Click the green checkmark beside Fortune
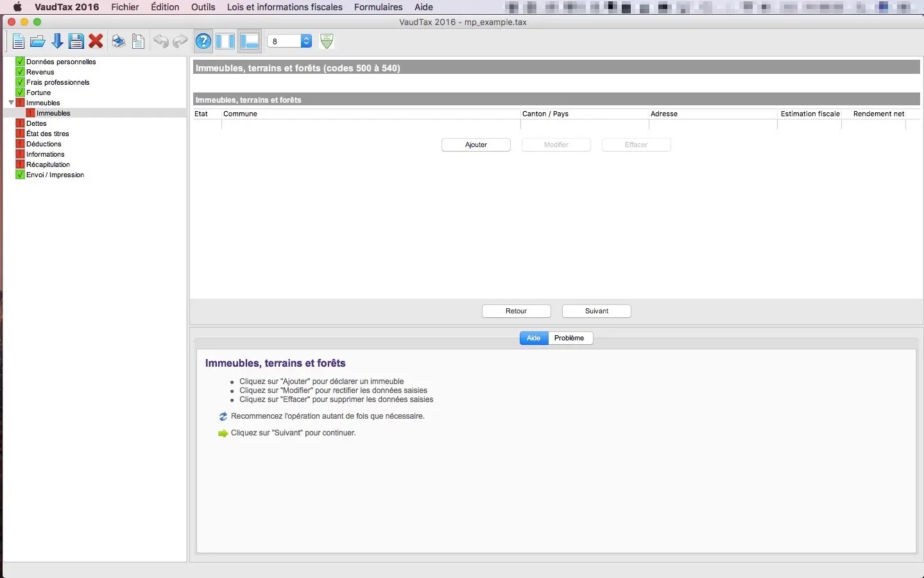924x578 pixels. coord(20,92)
